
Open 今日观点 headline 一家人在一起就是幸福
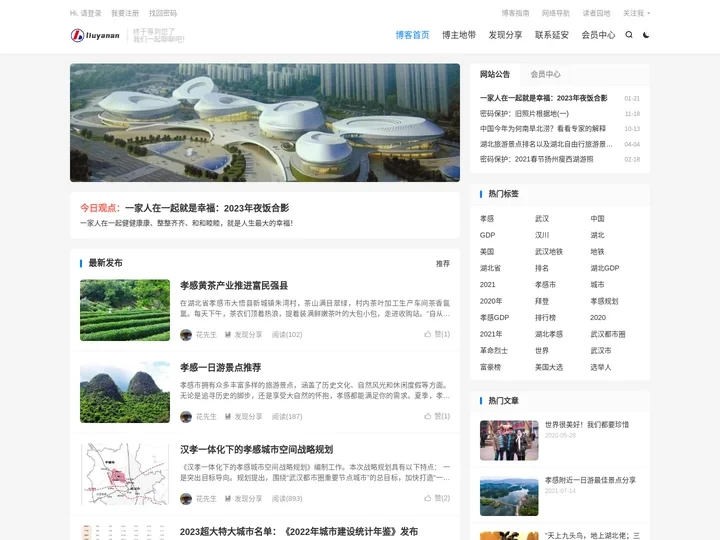pyautogui.click(x=207, y=208)
